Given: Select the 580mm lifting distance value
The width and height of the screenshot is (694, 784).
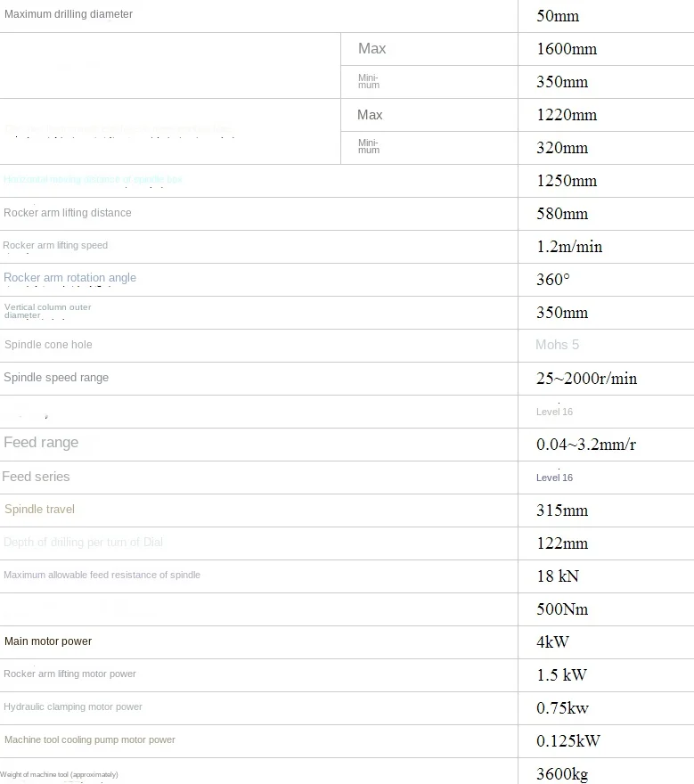Looking at the screenshot, I should [562, 214].
